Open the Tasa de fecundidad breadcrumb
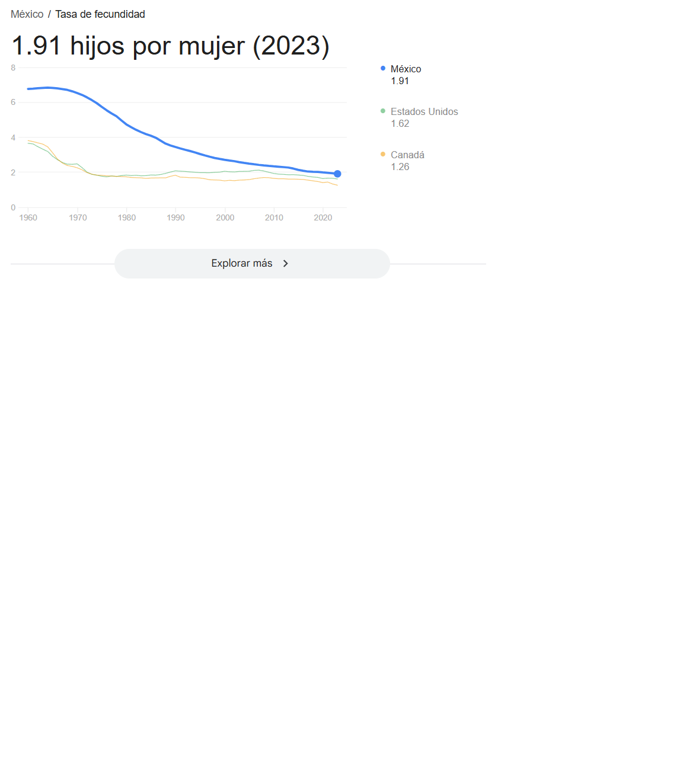 [x=100, y=14]
